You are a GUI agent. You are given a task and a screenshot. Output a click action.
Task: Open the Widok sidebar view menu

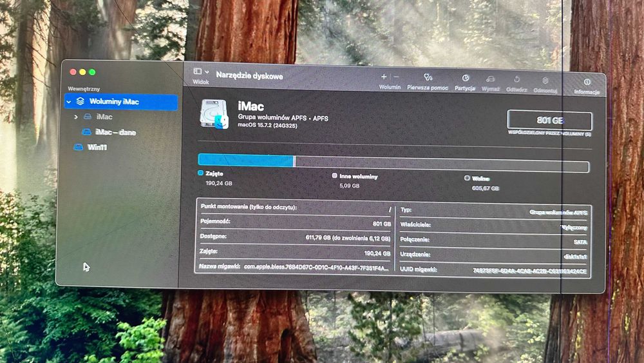pos(201,76)
